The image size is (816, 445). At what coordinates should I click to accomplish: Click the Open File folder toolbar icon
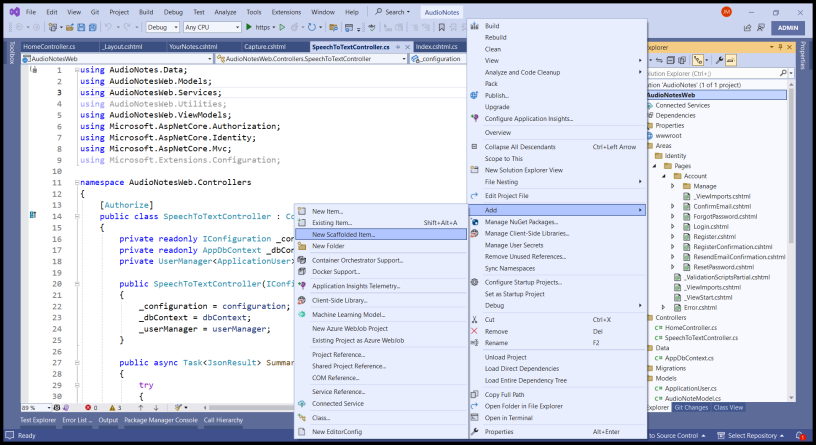click(x=71, y=27)
